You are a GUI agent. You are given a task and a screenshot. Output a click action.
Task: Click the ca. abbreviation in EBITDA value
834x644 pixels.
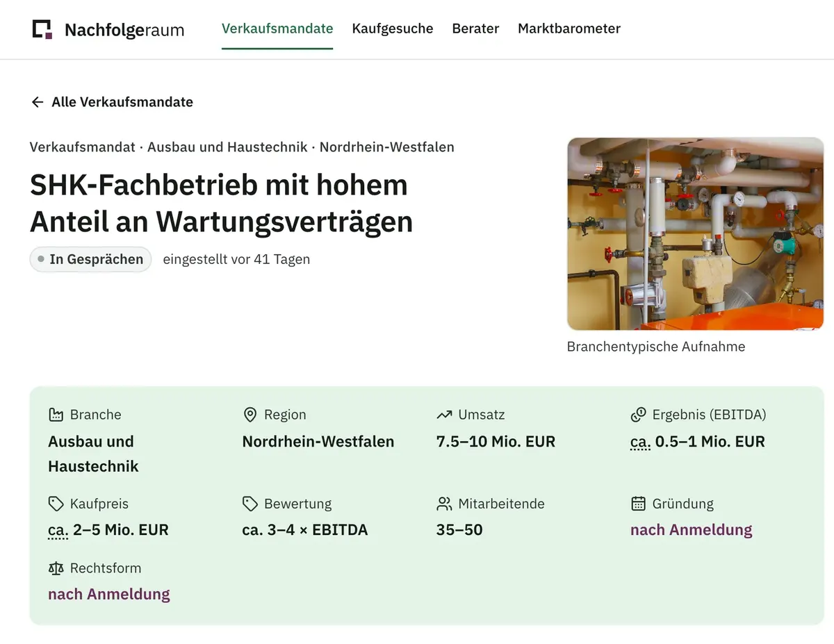pyautogui.click(x=640, y=442)
